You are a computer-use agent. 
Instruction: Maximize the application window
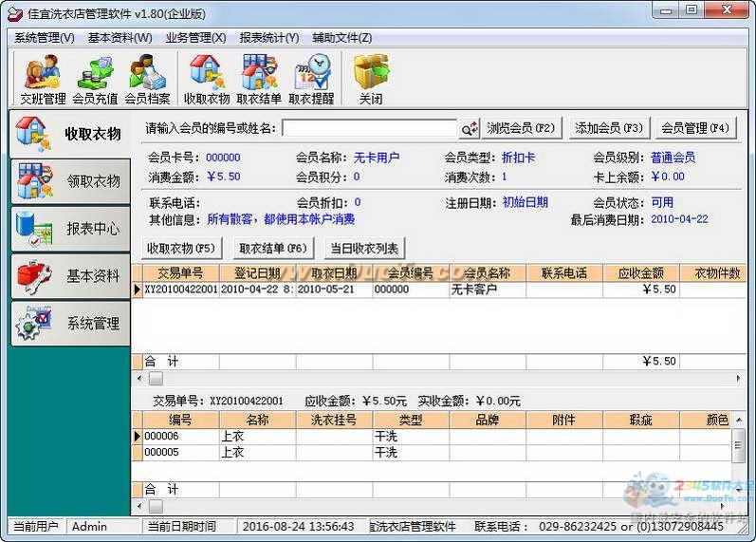click(x=691, y=9)
